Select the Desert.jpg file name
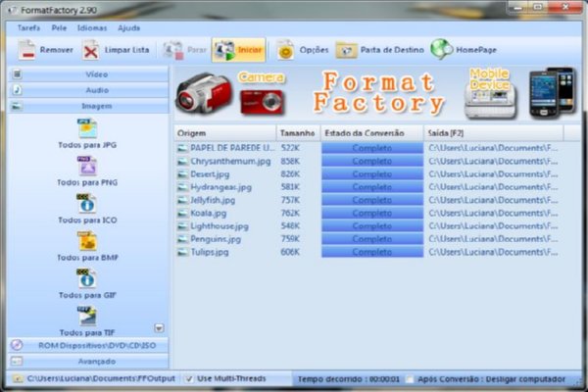 (x=210, y=174)
